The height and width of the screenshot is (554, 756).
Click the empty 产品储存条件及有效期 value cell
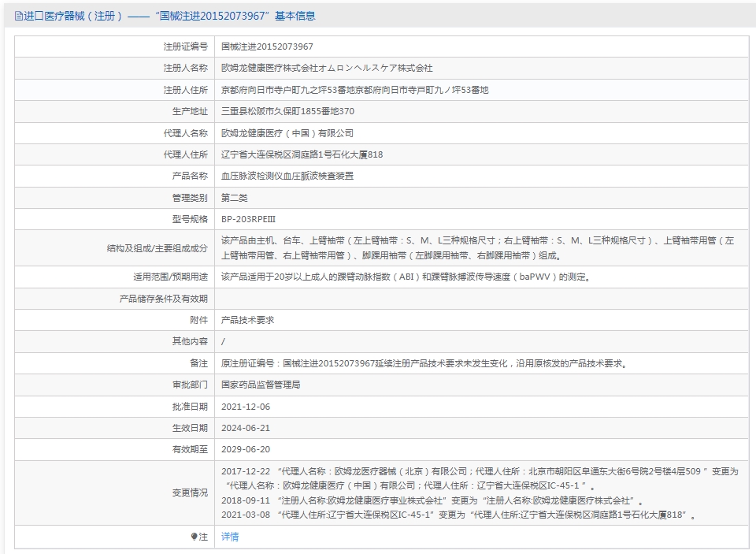pyautogui.click(x=482, y=299)
